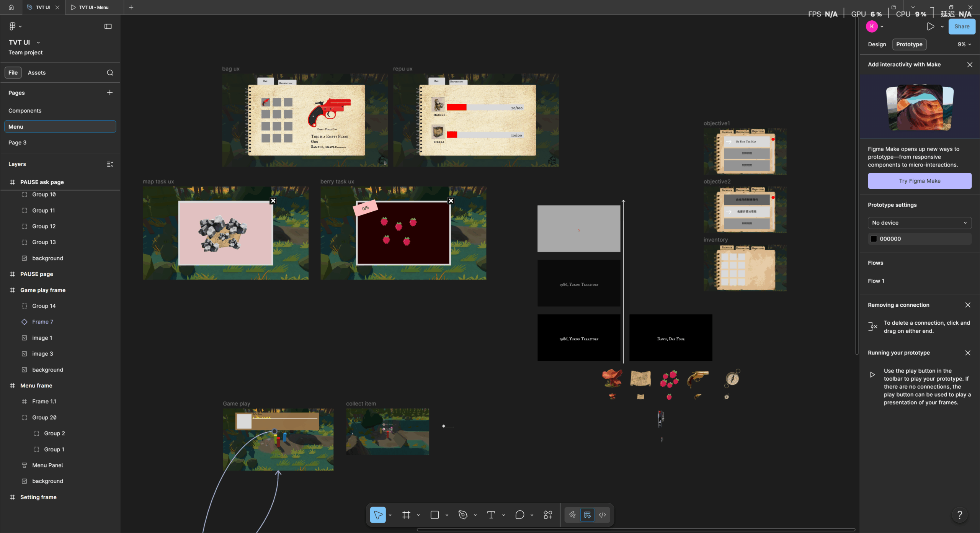Open a new tab with the plus icon
Viewport: 980px width, 533px height.
click(131, 7)
